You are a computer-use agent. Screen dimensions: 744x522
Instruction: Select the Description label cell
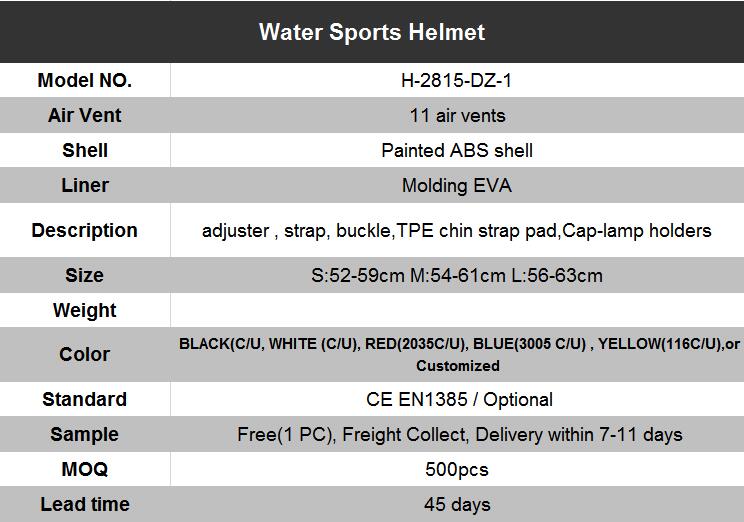[85, 230]
